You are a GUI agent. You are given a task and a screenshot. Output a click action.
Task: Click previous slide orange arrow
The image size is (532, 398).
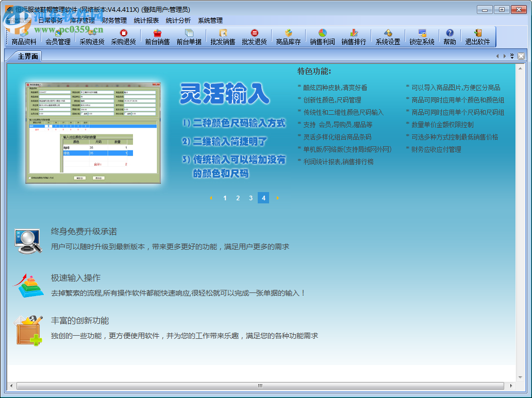(x=211, y=198)
